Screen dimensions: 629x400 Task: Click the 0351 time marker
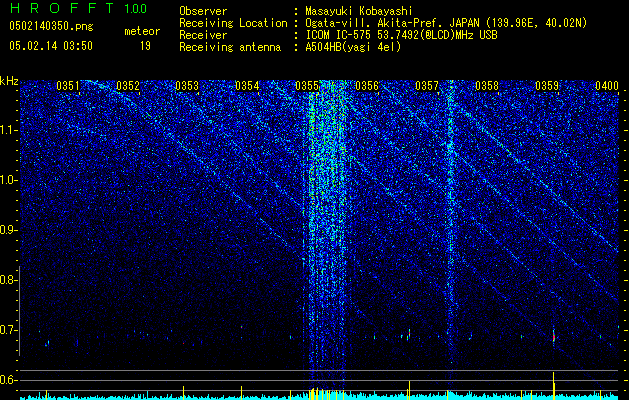(x=68, y=86)
